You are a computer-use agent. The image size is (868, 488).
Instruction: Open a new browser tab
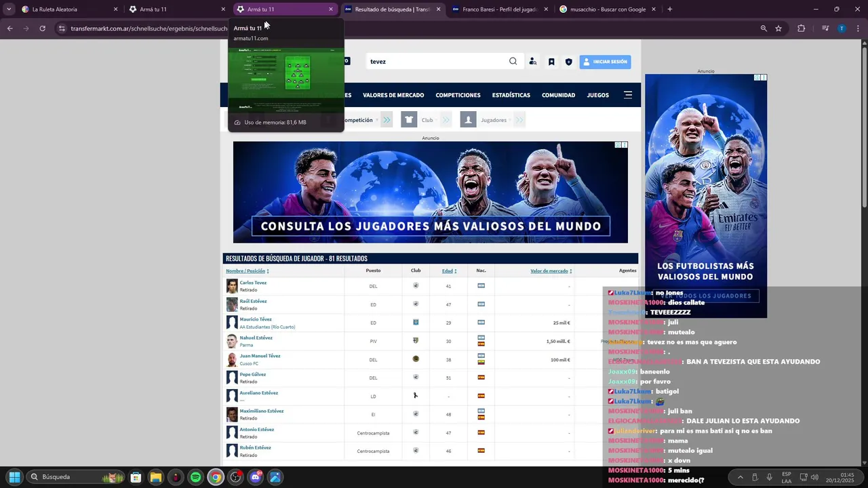(670, 9)
